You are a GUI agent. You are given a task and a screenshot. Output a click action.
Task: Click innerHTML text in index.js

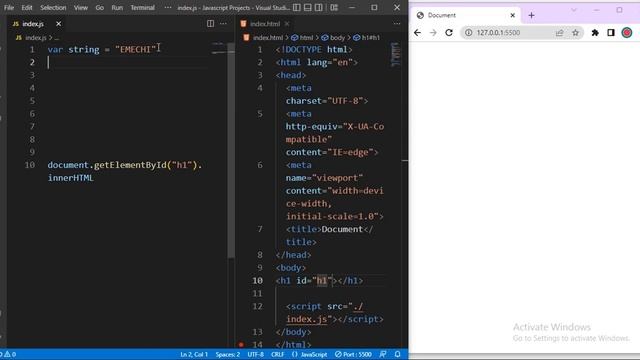pos(71,178)
